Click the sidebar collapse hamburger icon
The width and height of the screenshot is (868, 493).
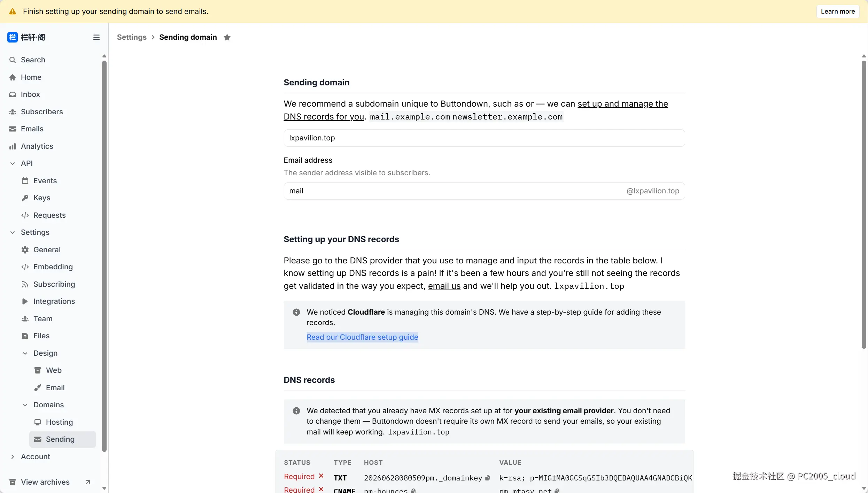pyautogui.click(x=96, y=37)
